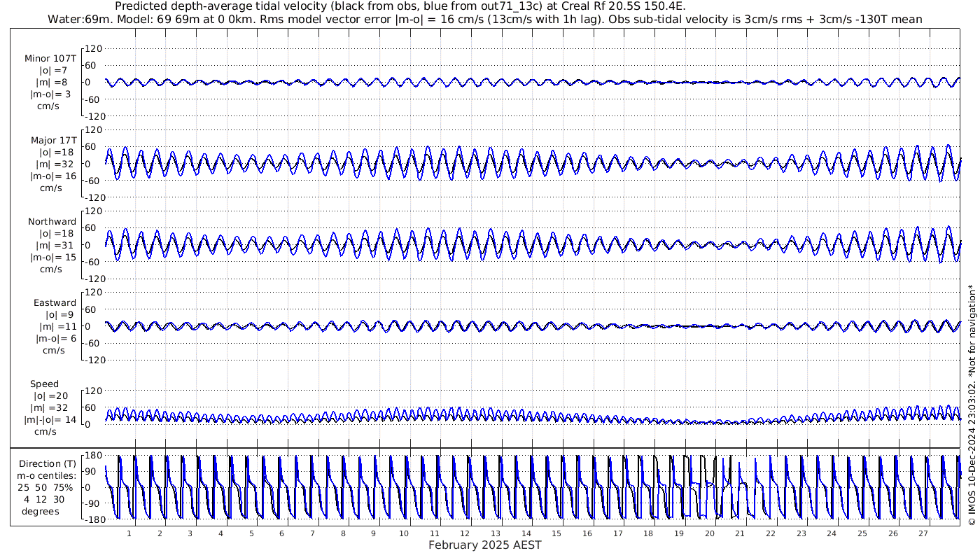
Task: Click the 'degrees' unit label
Action: [41, 511]
